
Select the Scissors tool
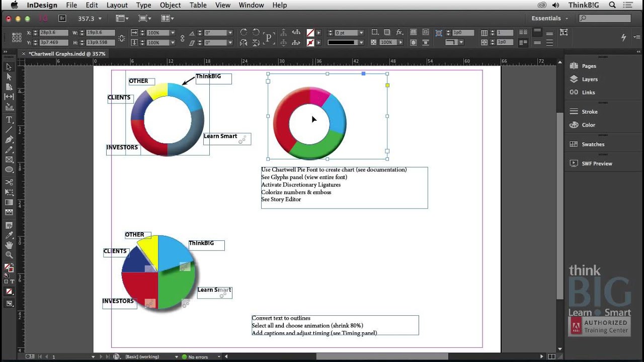pyautogui.click(x=9, y=182)
